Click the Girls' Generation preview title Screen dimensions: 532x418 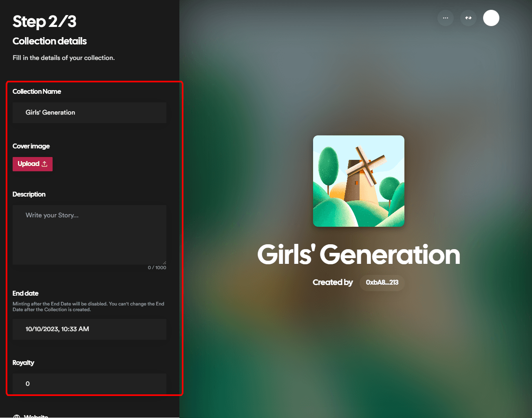click(359, 254)
